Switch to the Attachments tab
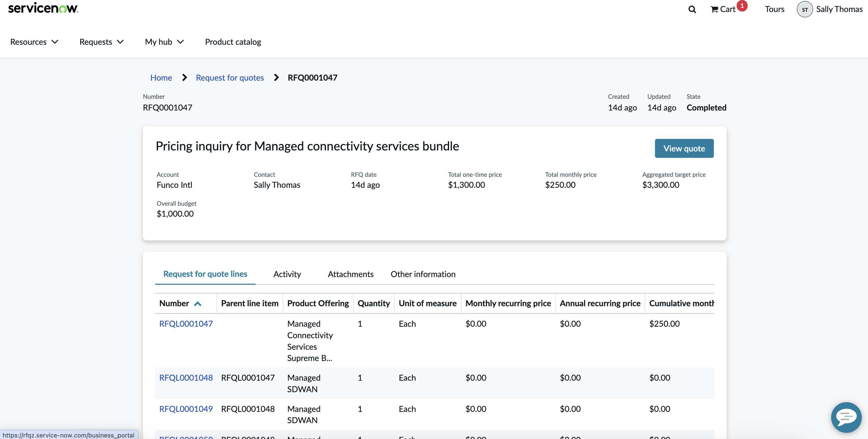This screenshot has width=868, height=439. click(351, 274)
